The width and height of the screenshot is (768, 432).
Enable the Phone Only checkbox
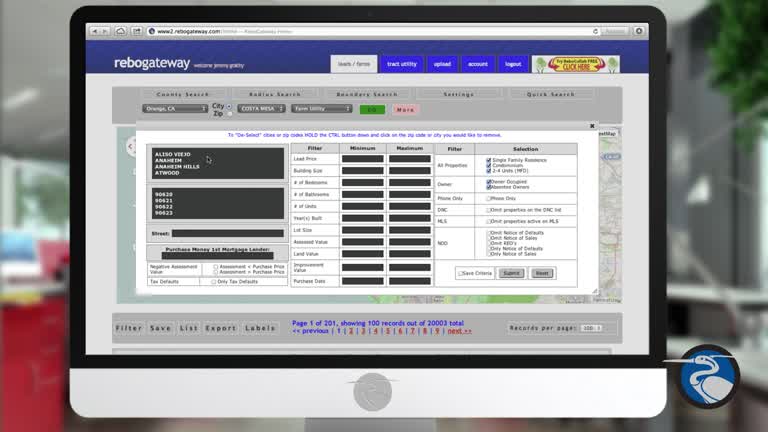[x=488, y=199]
